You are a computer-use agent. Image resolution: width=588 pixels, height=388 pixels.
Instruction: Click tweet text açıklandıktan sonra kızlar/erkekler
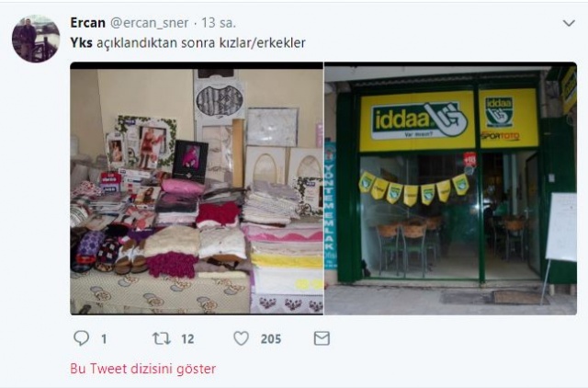point(201,43)
